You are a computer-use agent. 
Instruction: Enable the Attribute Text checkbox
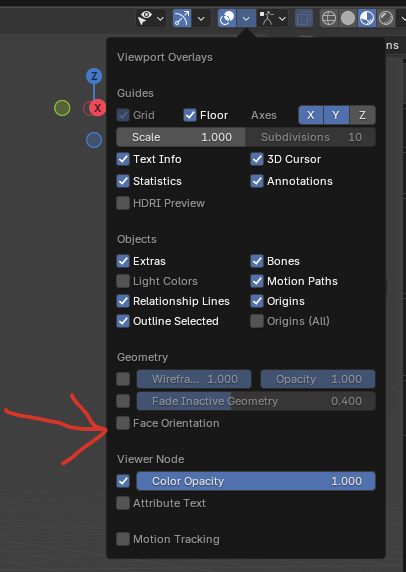(x=123, y=503)
